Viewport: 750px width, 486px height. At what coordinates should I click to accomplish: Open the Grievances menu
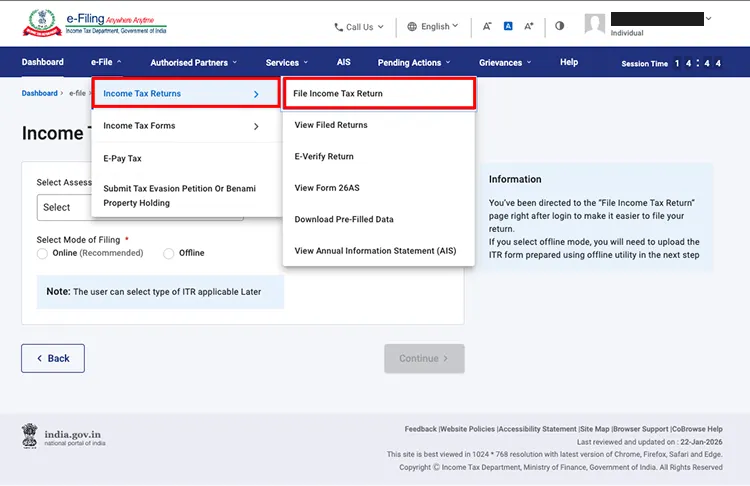pyautogui.click(x=505, y=63)
